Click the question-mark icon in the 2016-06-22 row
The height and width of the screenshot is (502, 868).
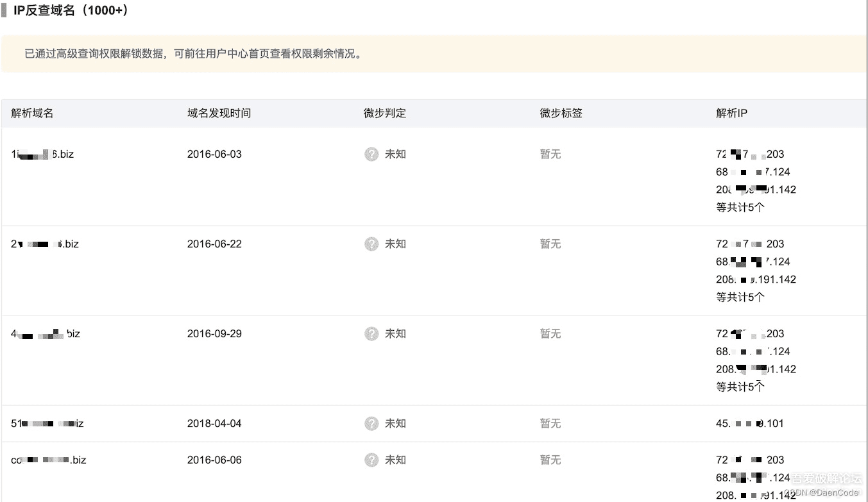[371, 244]
